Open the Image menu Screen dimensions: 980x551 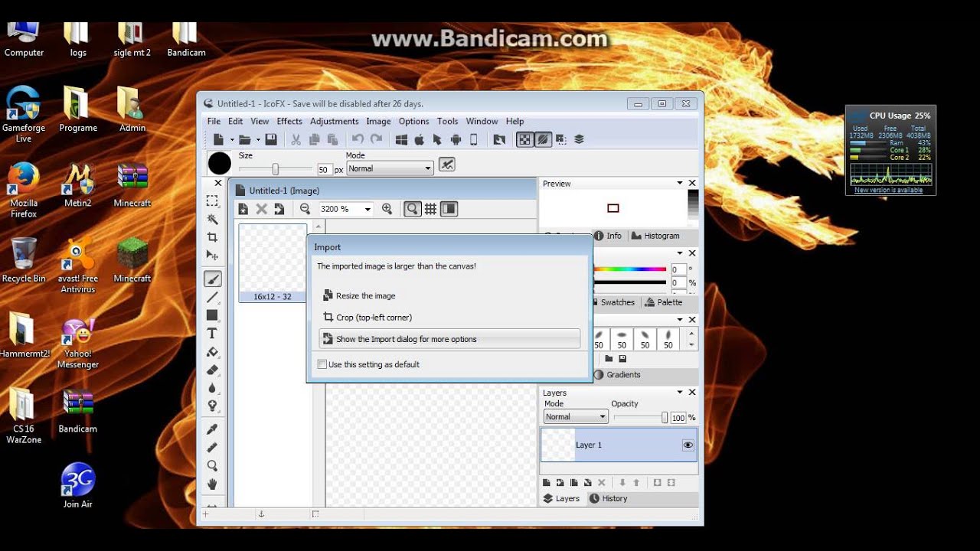378,121
